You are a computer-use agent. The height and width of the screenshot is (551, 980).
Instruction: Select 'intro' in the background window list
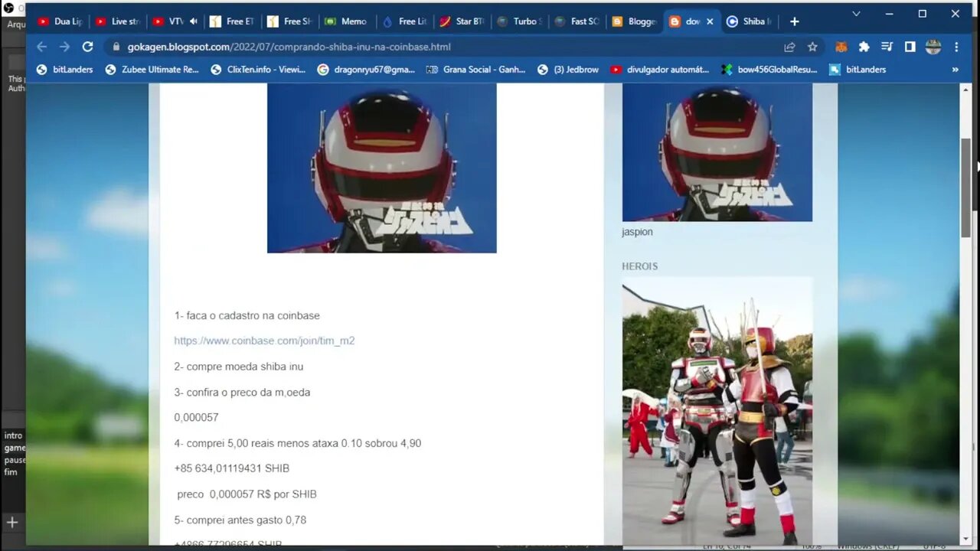tap(13, 435)
